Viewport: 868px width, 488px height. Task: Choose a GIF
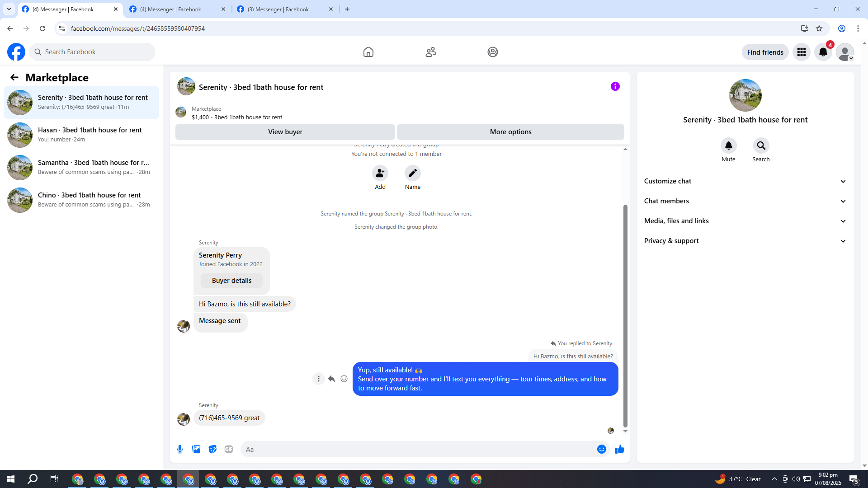coord(229,449)
